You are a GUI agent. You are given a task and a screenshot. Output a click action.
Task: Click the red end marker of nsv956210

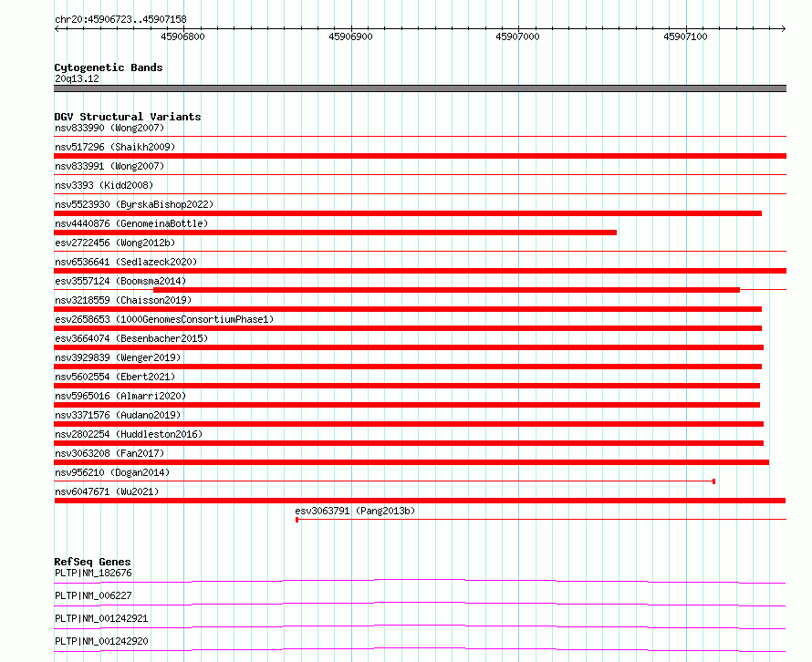714,481
